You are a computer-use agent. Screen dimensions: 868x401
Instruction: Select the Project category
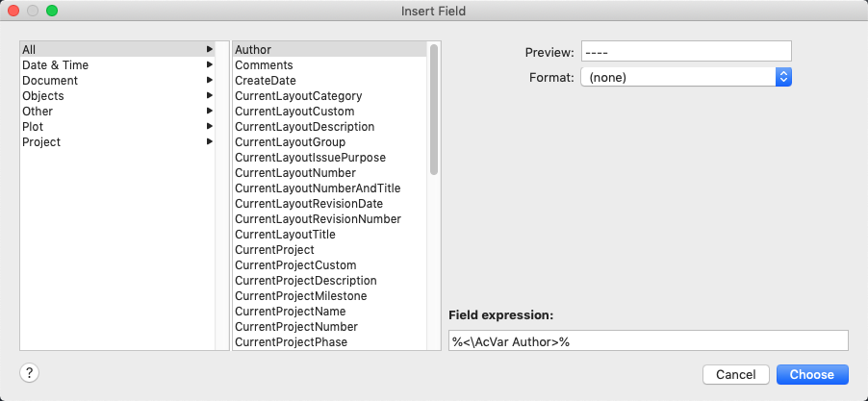(41, 142)
